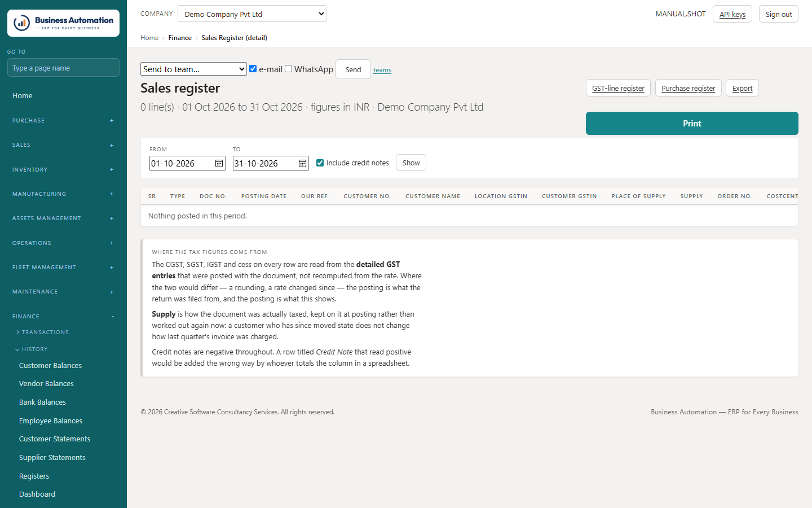Open Vendor Balances page
812x508 pixels.
coord(46,384)
